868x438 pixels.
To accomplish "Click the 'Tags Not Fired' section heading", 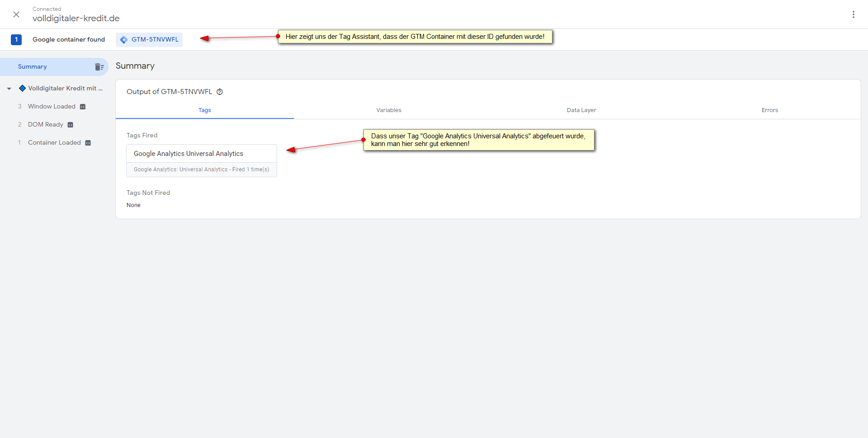I will 148,193.
